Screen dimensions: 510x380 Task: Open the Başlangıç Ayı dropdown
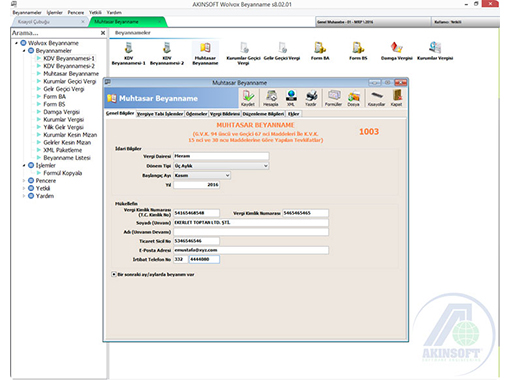(227, 175)
